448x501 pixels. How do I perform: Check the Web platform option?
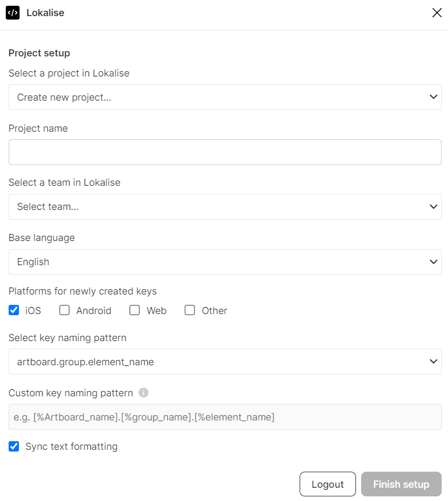135,311
